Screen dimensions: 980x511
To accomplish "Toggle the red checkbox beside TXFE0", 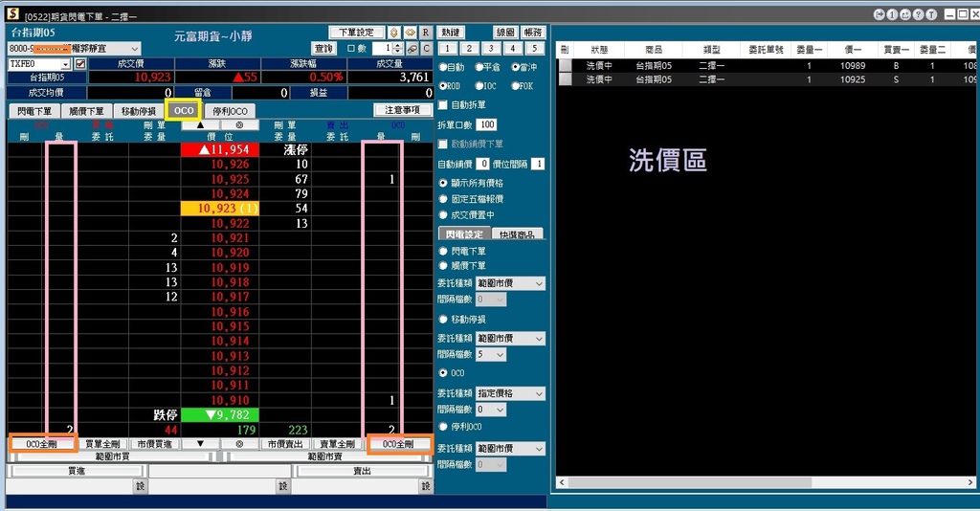I will (80, 64).
